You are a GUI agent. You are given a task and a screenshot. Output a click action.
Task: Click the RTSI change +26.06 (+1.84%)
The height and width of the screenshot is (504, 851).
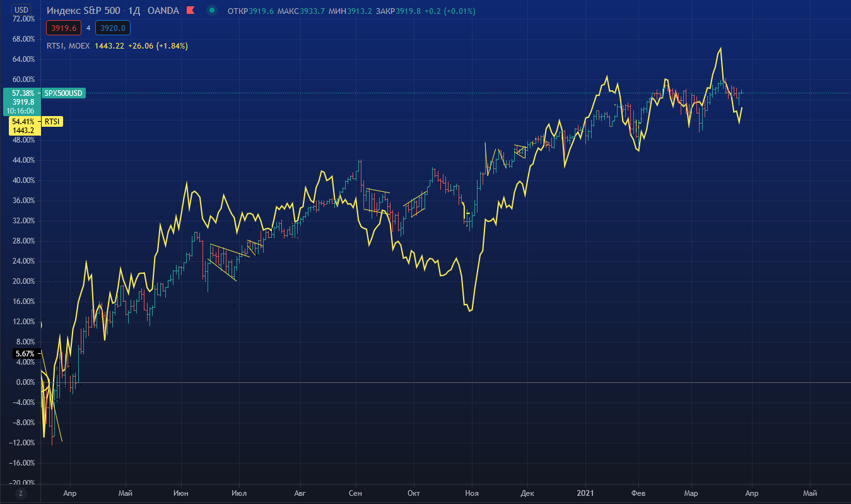click(158, 46)
